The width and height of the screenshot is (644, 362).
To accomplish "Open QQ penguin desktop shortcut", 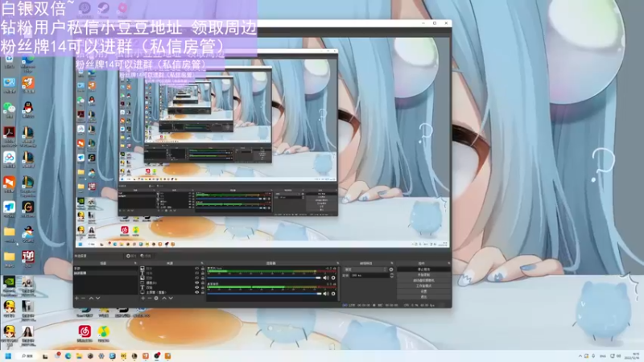I will click(x=28, y=110).
